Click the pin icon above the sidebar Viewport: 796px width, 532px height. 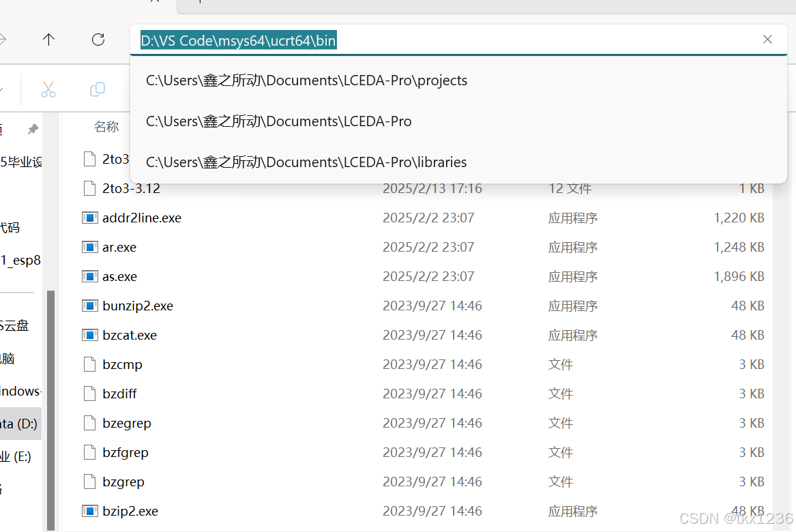(x=32, y=127)
